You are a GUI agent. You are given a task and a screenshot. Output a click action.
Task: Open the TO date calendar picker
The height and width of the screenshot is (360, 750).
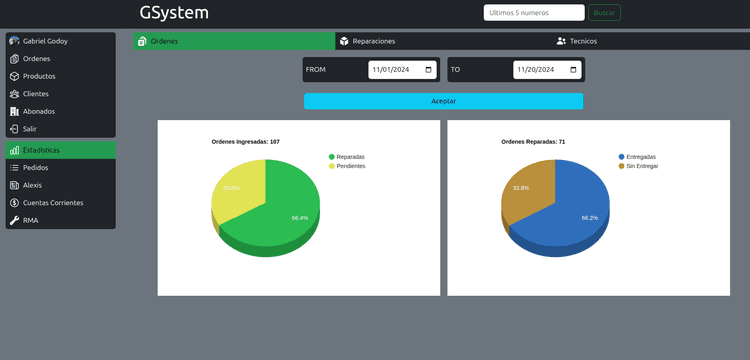[574, 70]
